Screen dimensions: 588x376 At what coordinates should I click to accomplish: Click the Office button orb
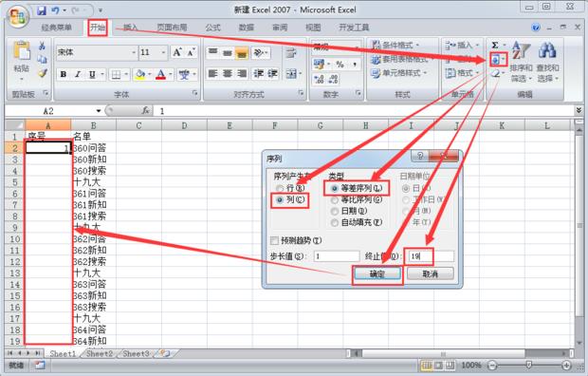click(x=17, y=16)
